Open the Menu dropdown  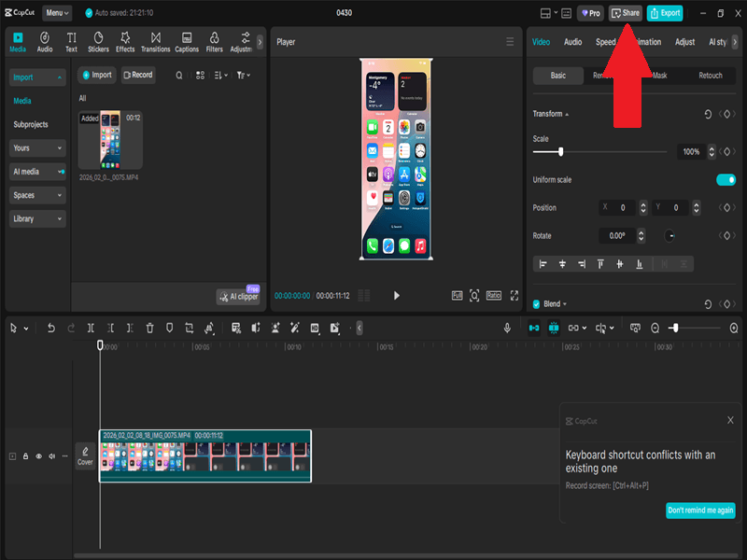(x=58, y=13)
